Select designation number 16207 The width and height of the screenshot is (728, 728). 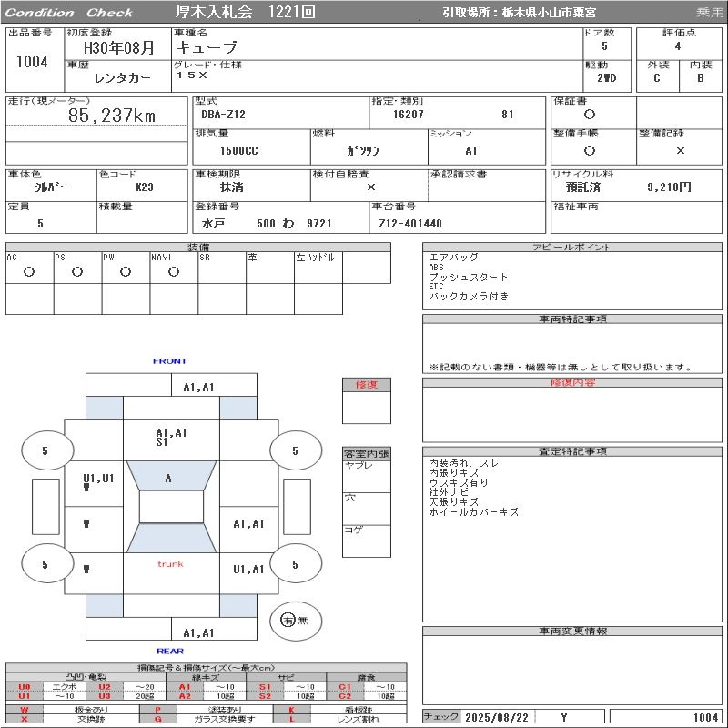tap(409, 115)
